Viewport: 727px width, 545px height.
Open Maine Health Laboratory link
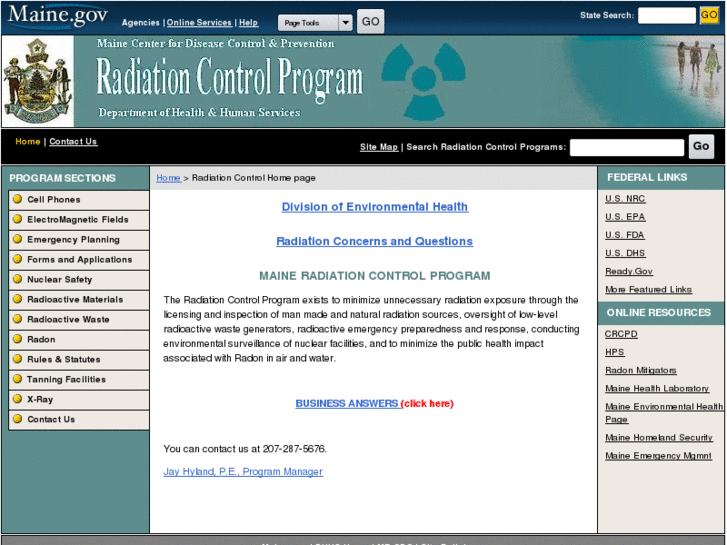tap(657, 388)
